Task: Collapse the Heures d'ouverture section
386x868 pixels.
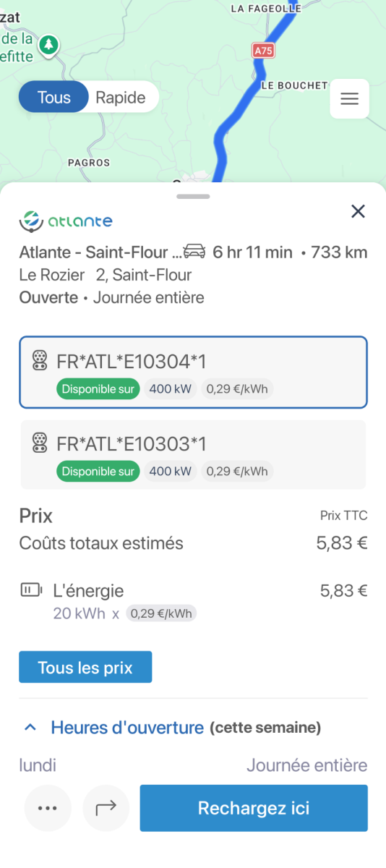Action: pyautogui.click(x=30, y=727)
